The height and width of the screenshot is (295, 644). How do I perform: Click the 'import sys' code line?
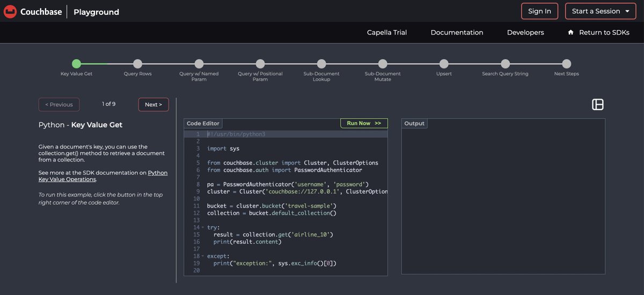coord(223,149)
